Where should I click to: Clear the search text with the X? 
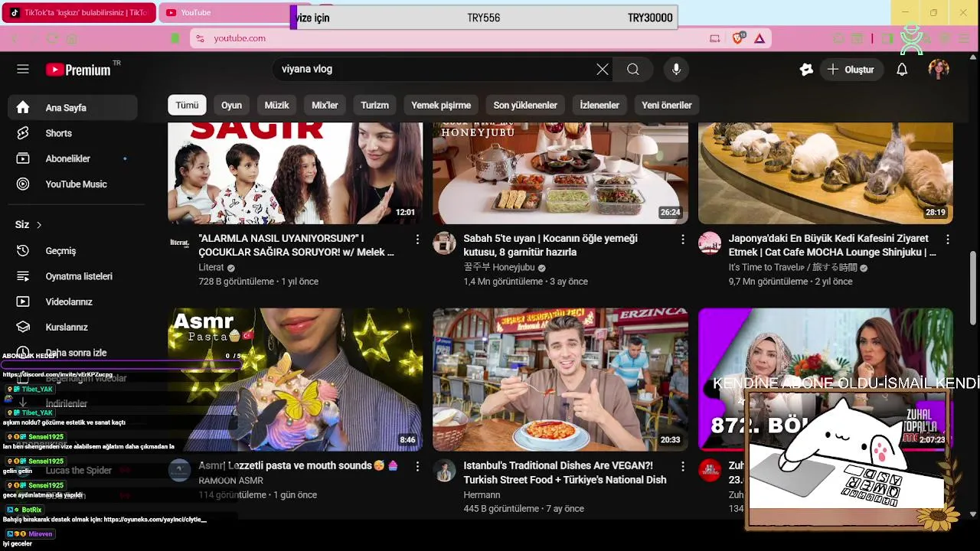[x=603, y=69]
